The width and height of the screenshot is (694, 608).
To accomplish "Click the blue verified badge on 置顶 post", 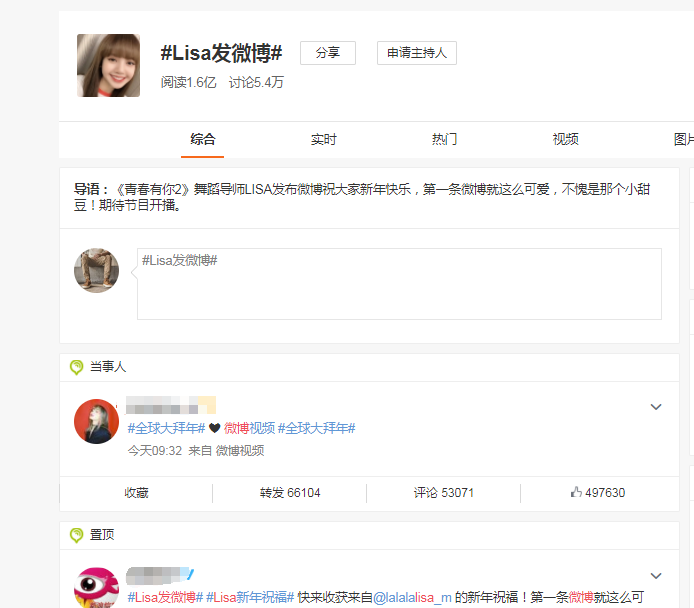I will pos(190,574).
